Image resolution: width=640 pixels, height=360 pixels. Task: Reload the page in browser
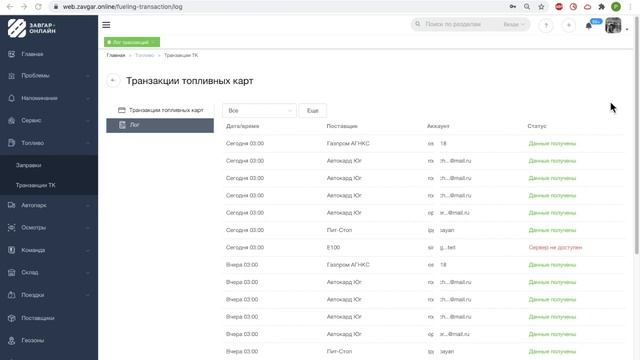point(38,7)
